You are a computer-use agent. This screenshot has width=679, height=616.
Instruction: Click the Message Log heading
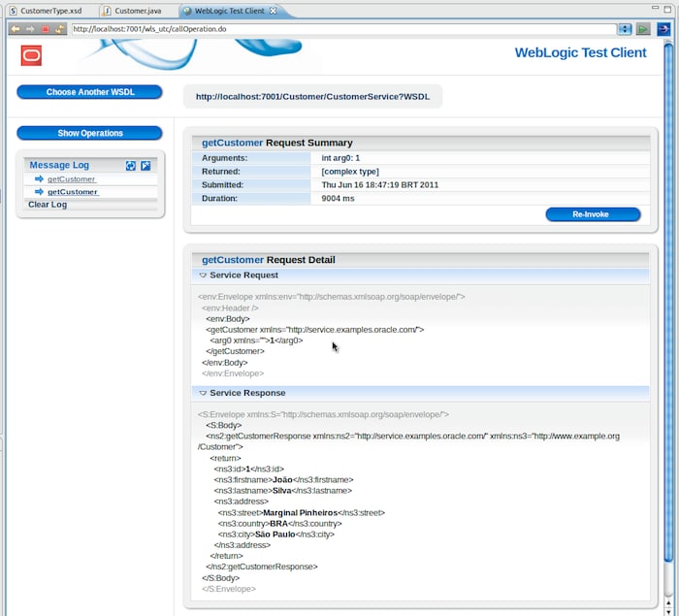point(59,165)
